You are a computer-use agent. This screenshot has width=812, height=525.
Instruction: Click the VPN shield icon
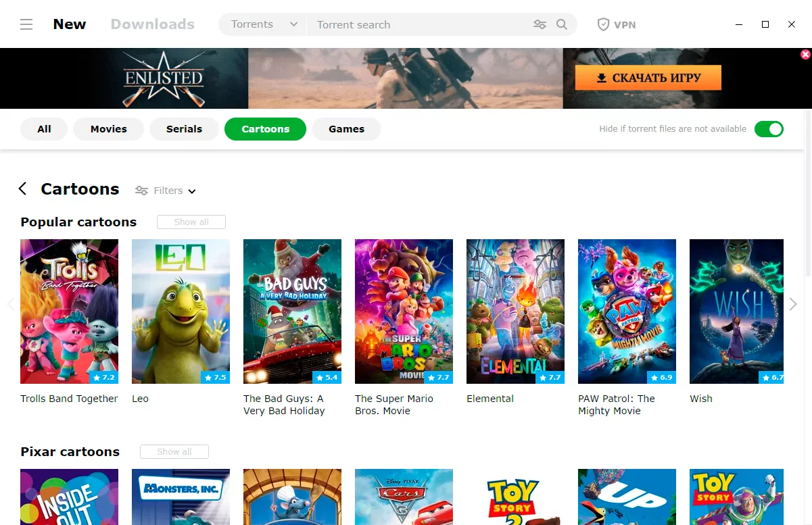[x=603, y=24]
